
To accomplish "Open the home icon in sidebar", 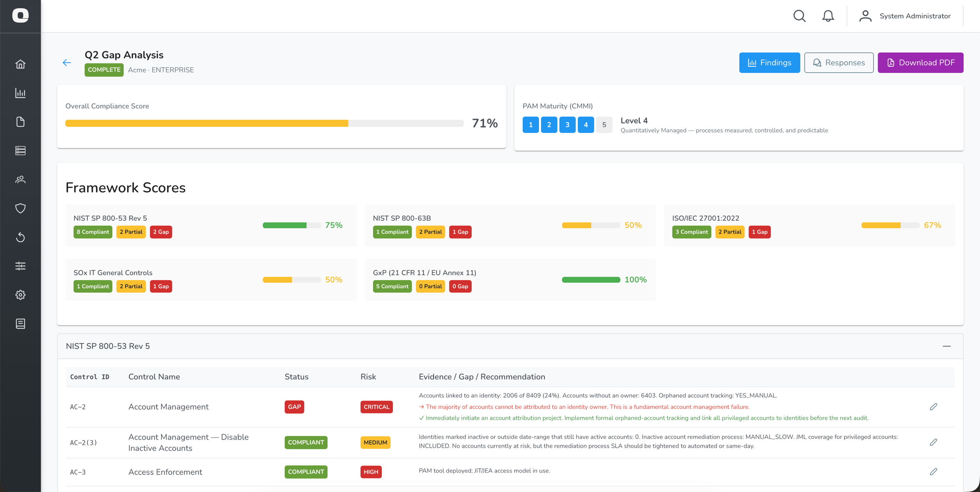I will tap(20, 64).
